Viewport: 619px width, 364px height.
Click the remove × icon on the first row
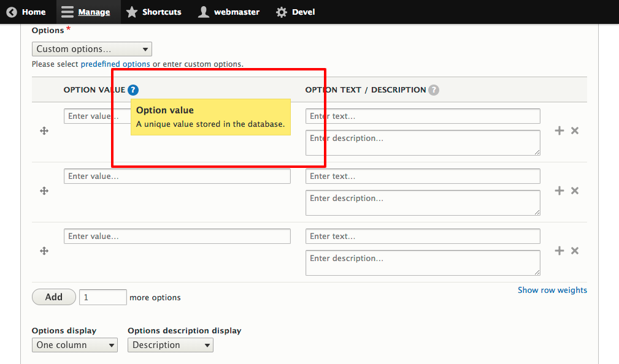[575, 131]
